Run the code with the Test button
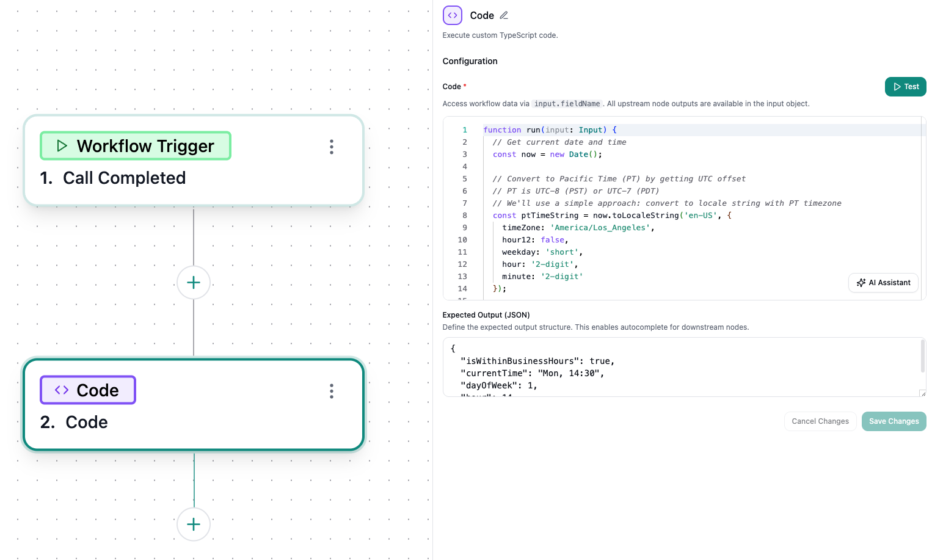The image size is (932, 560). pyautogui.click(x=905, y=86)
